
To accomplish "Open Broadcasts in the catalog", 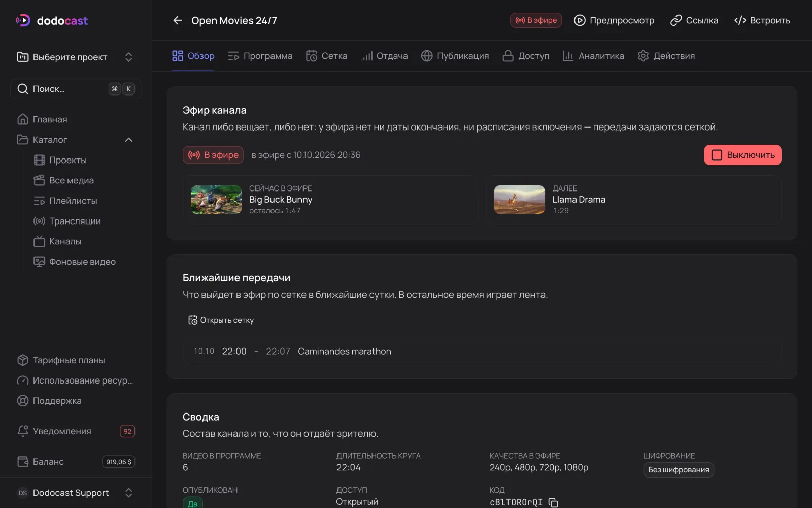I will point(84,221).
